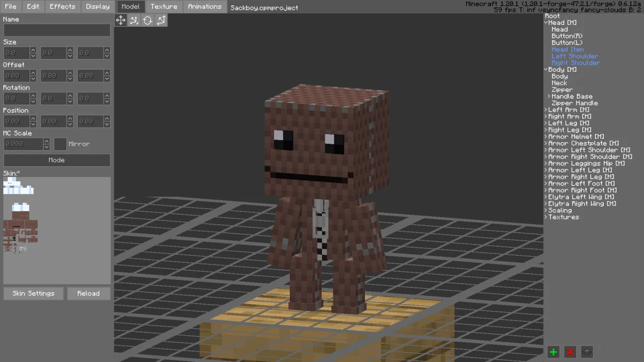Decrease the third Rotation value with down arrow
Viewport: 644px width, 362px height.
107,101
